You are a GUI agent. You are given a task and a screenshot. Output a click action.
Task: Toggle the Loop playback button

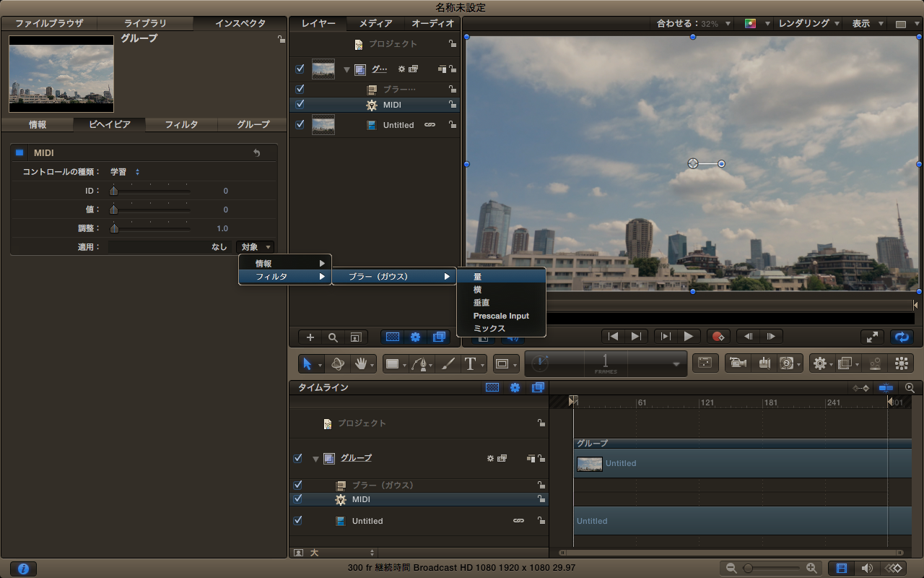pyautogui.click(x=901, y=337)
